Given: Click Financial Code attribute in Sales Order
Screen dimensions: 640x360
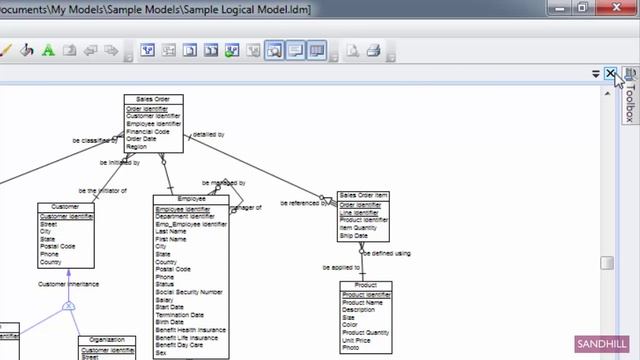Looking at the screenshot, I should point(148,131).
